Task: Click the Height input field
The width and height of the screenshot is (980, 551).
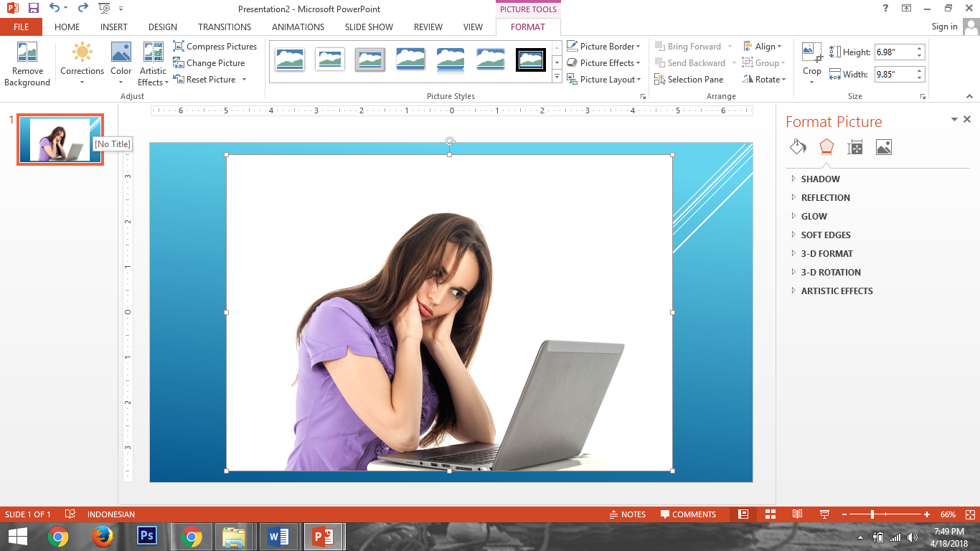Action: pyautogui.click(x=894, y=52)
